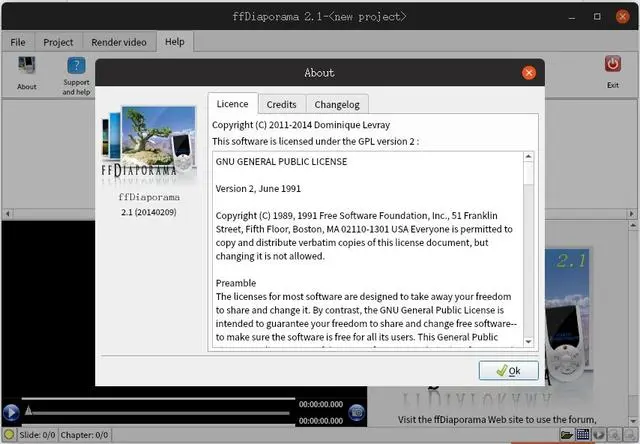Click the Chapter: 0/0 status entry
The height and width of the screenshot is (444, 640).
click(x=84, y=435)
